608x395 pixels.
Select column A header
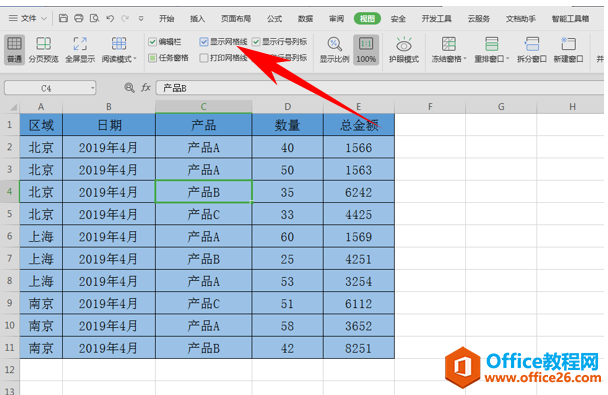coord(41,107)
